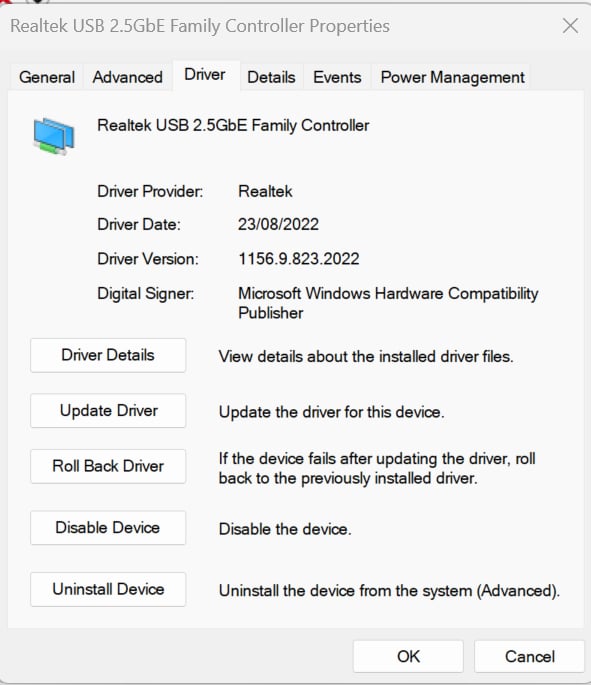
Task: Click the device name next to the icon
Action: pyautogui.click(x=233, y=126)
